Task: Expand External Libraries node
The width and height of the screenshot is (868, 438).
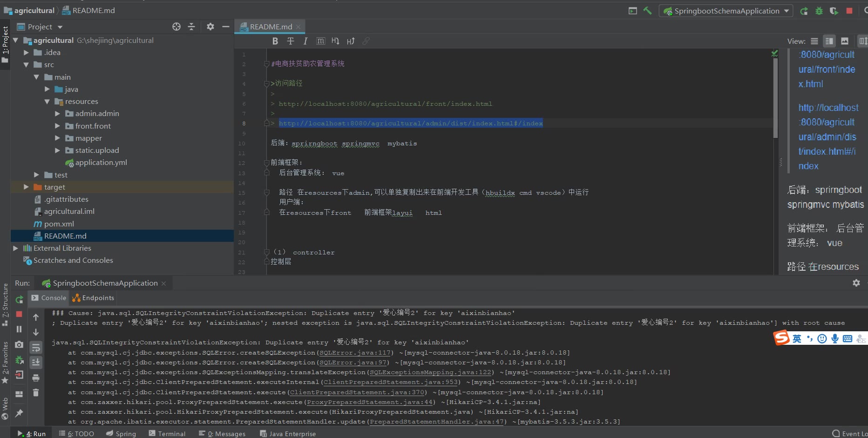Action: click(x=15, y=248)
